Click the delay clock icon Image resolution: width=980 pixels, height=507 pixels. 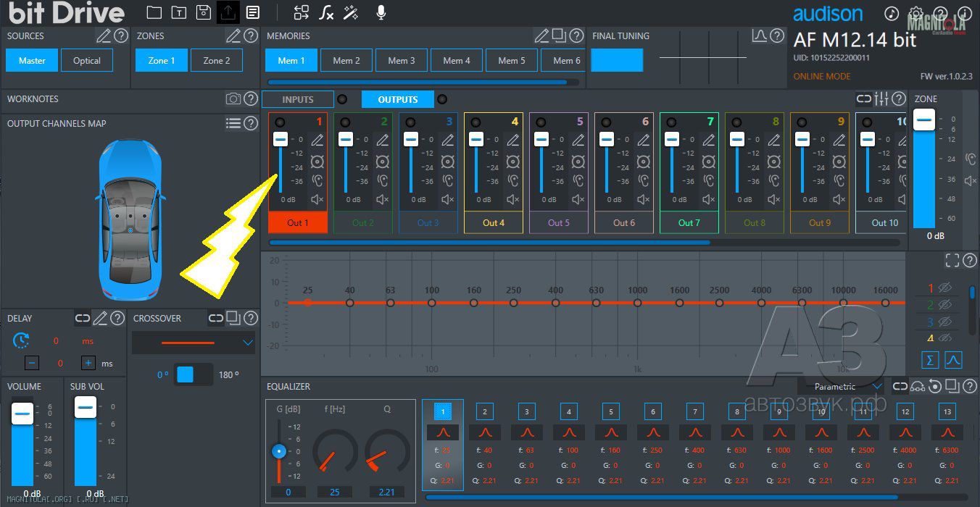[22, 340]
